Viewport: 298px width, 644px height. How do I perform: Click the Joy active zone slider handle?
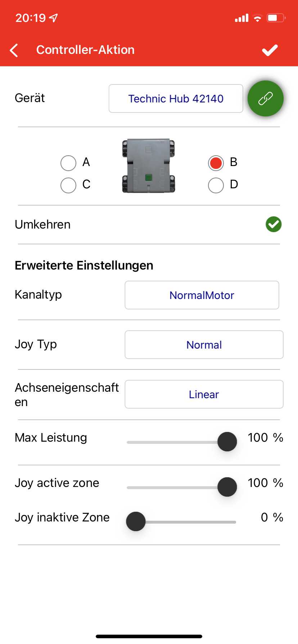227,487
